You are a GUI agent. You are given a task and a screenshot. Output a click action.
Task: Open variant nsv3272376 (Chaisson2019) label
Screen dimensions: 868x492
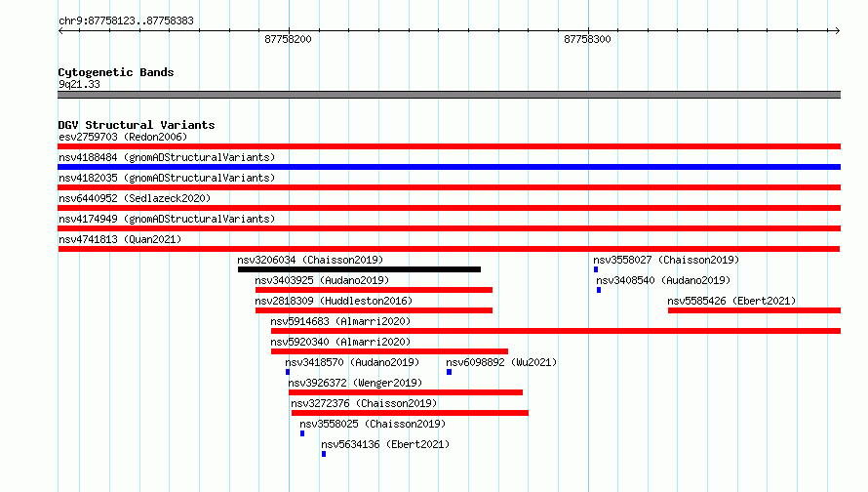tap(364, 403)
